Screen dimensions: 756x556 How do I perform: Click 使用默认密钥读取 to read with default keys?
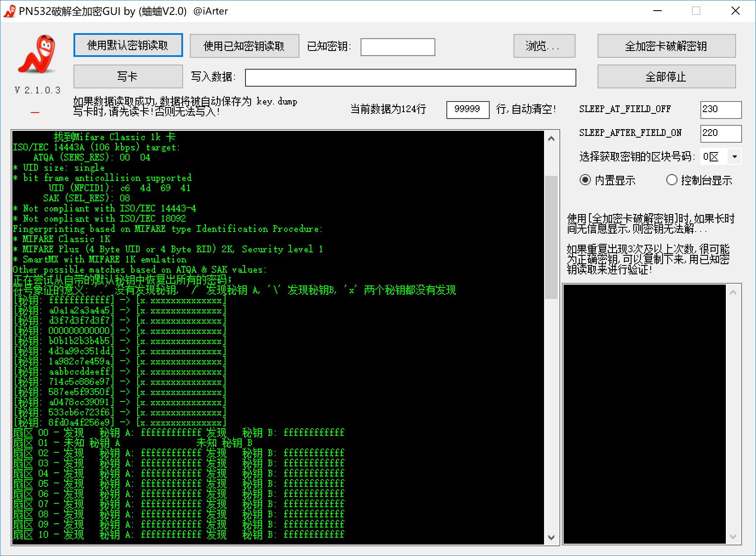[x=128, y=45]
